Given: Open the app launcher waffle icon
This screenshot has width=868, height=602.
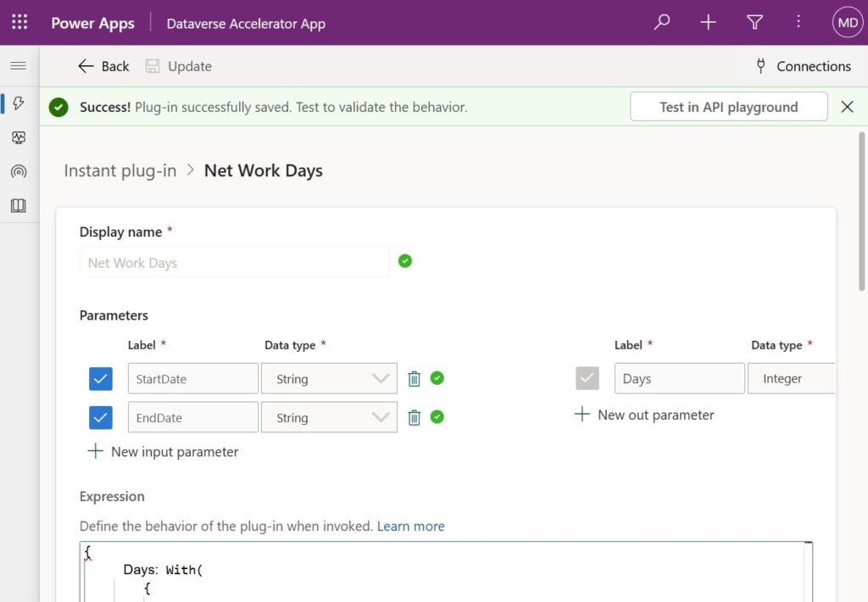Looking at the screenshot, I should (x=19, y=22).
